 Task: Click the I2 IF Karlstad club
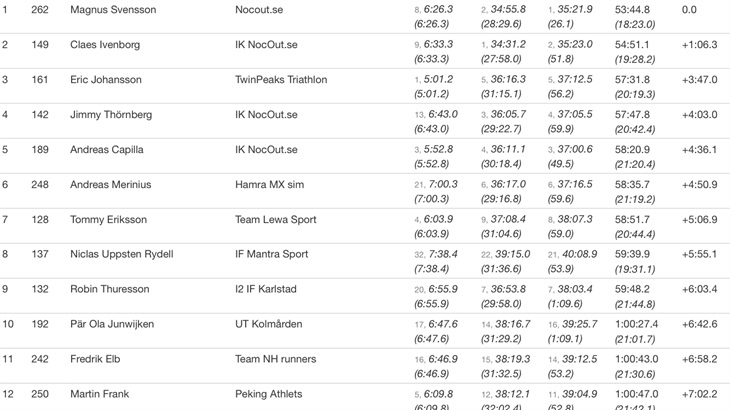(x=269, y=290)
